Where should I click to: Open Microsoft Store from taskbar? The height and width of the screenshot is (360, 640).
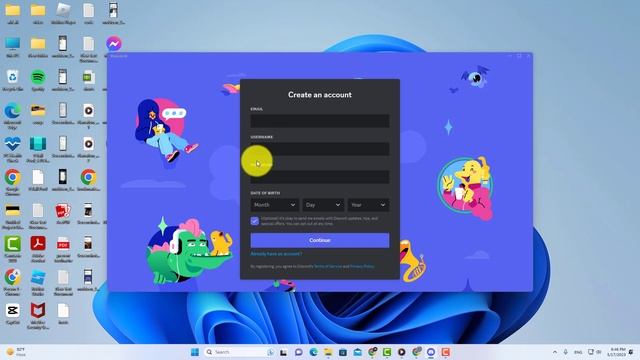[342, 352]
